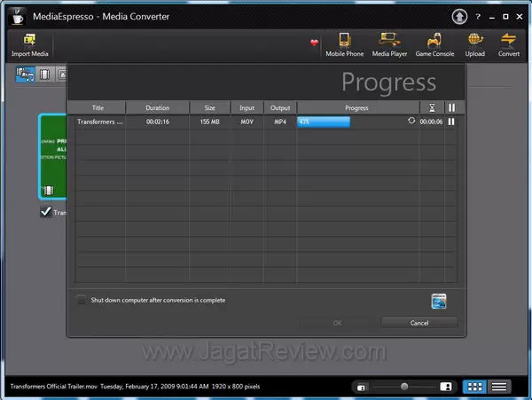Toggle the Transformers video thumbnail checkbox

(46, 212)
